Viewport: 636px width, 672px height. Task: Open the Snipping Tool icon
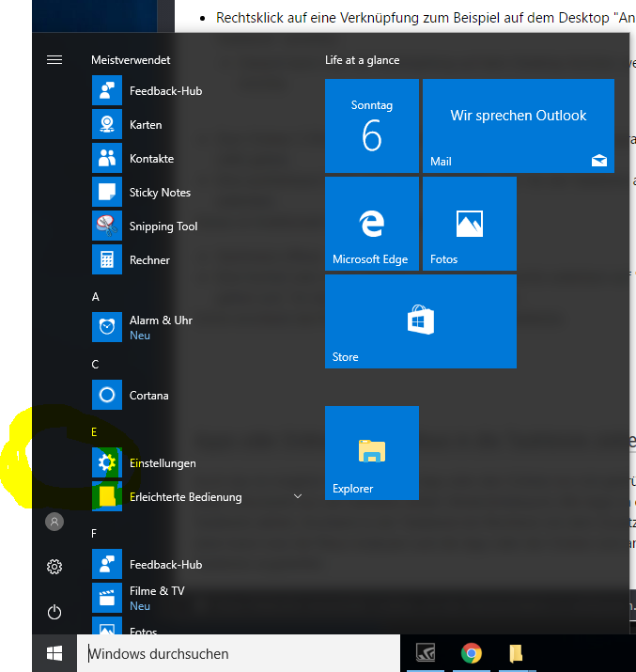[107, 226]
